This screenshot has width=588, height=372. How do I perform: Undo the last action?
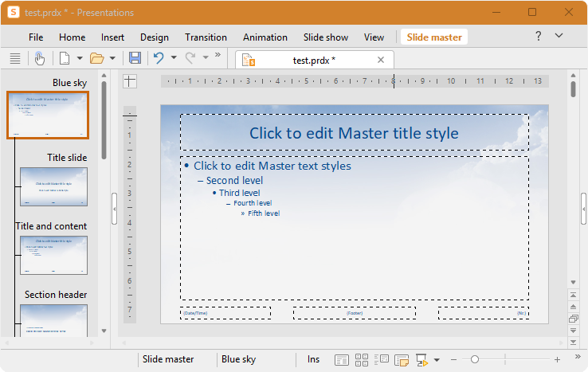(x=159, y=58)
